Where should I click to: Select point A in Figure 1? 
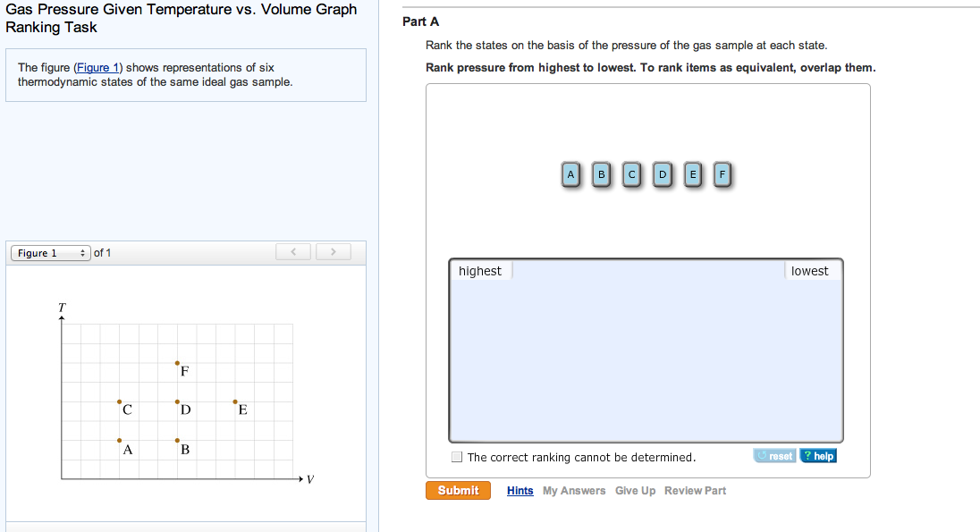[x=120, y=441]
